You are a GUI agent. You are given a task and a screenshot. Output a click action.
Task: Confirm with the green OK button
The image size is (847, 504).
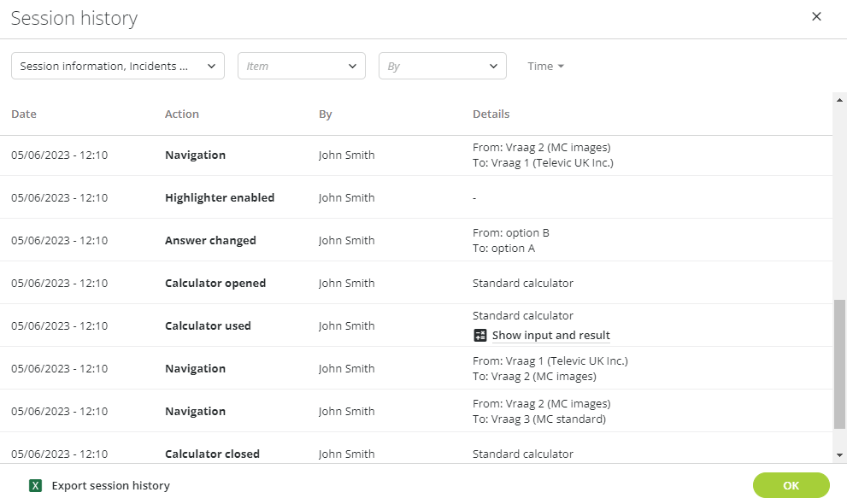(791, 485)
